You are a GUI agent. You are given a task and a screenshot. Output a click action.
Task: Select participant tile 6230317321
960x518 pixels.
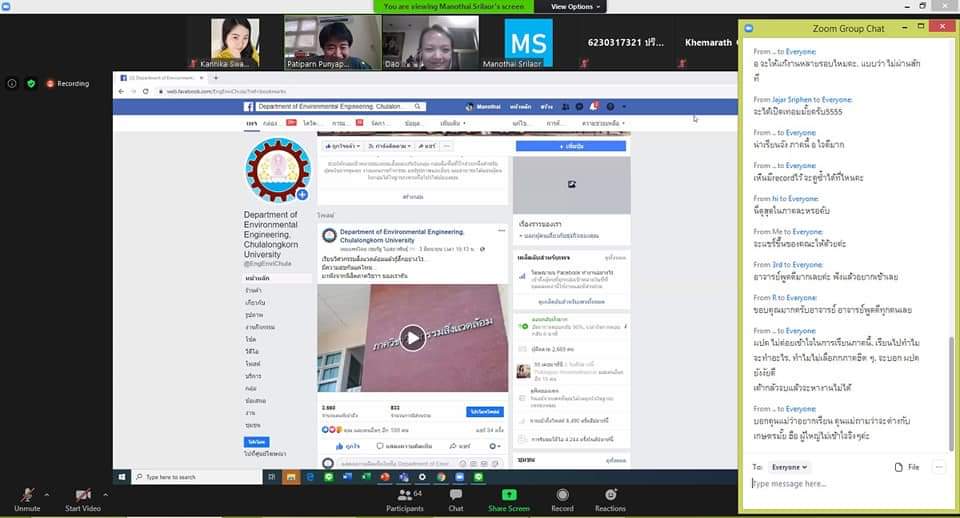[x=626, y=42]
